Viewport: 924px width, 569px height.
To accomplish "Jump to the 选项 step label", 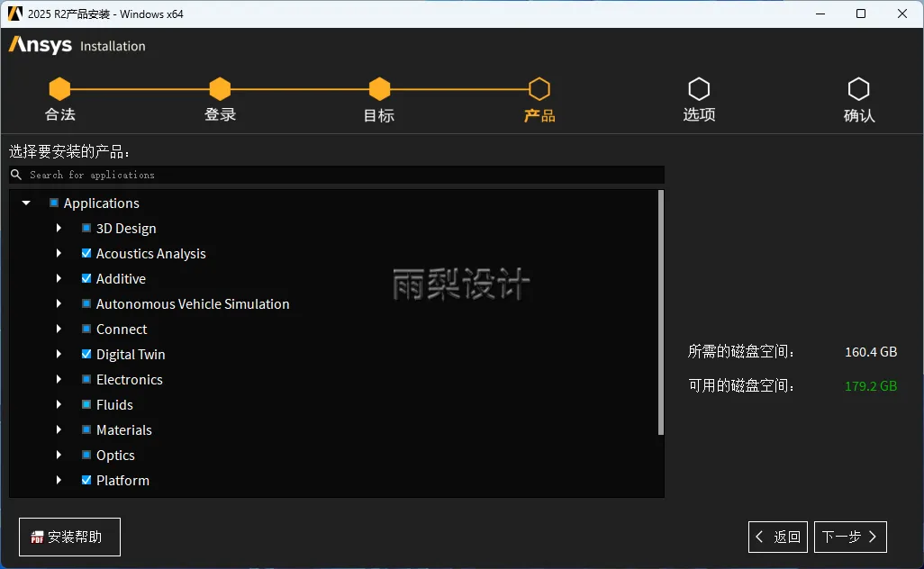I will point(700,114).
